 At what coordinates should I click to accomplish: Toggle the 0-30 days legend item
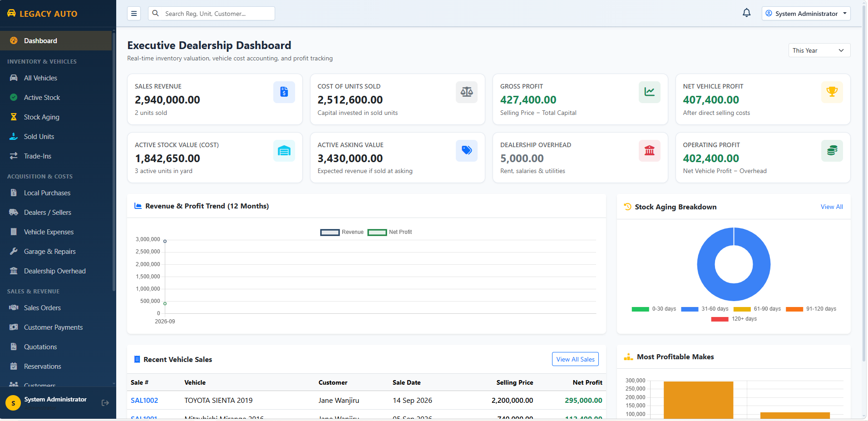pos(654,309)
